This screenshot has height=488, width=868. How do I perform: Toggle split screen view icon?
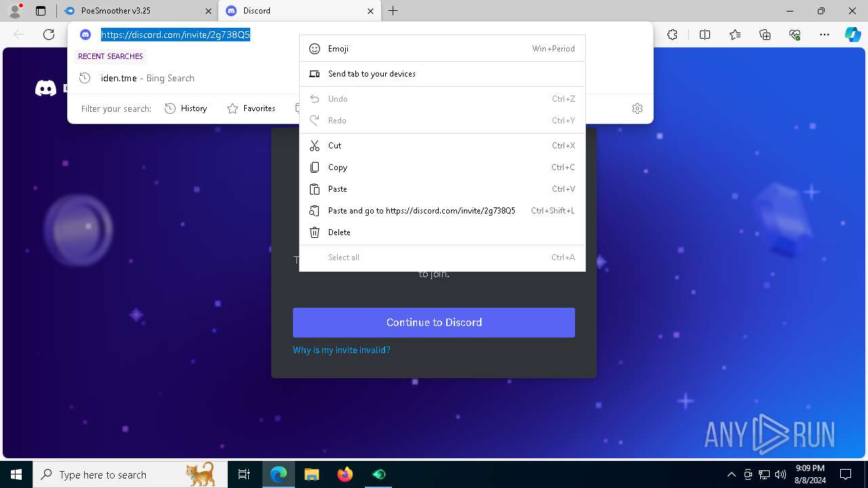pos(705,35)
